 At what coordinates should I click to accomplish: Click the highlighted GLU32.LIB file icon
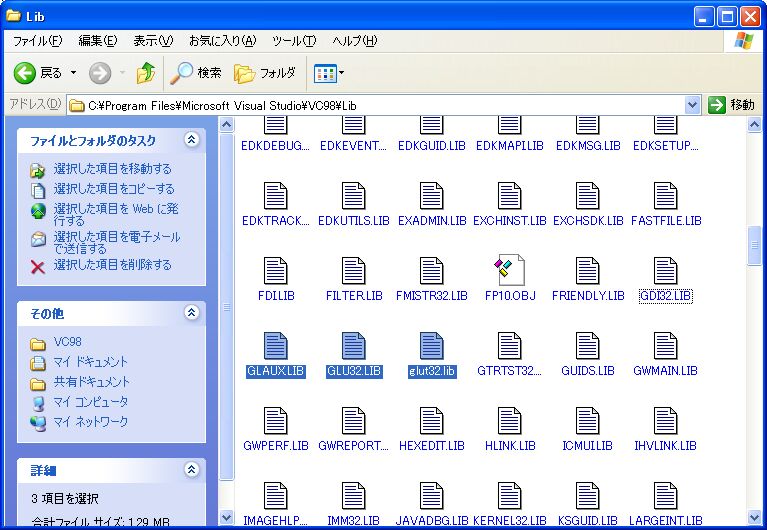tap(353, 346)
